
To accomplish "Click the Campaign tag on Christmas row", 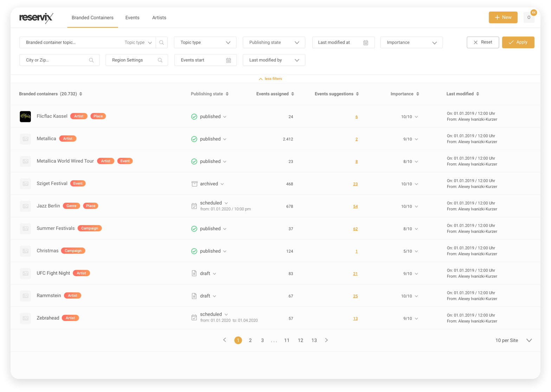I will click(x=73, y=251).
